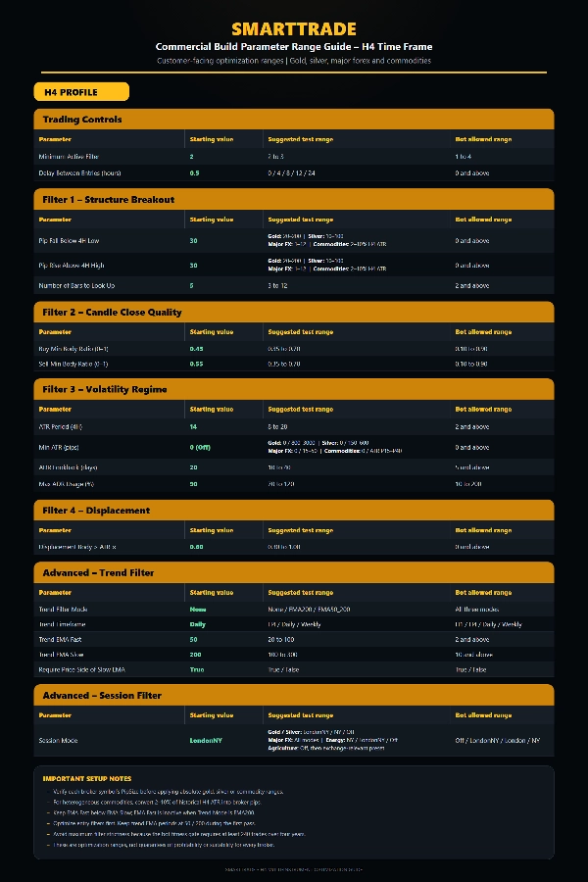Click the '5 to 20' suggested test range
This screenshot has width=588, height=882.
pyautogui.click(x=277, y=427)
